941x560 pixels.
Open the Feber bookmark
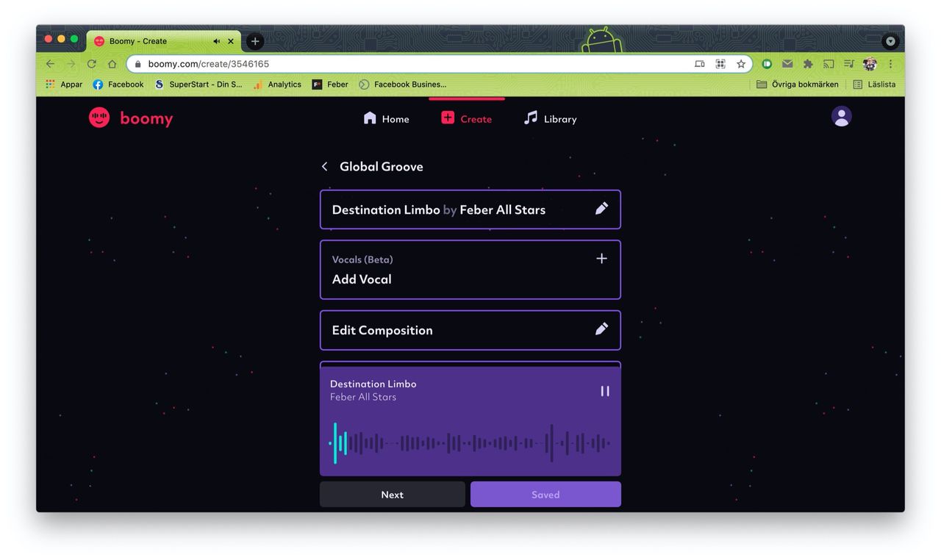330,85
